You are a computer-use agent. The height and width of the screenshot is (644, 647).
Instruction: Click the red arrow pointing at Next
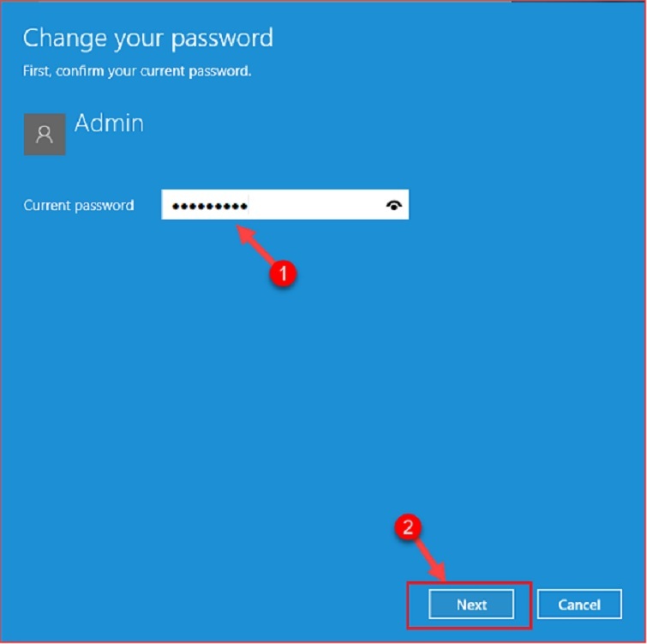click(431, 560)
